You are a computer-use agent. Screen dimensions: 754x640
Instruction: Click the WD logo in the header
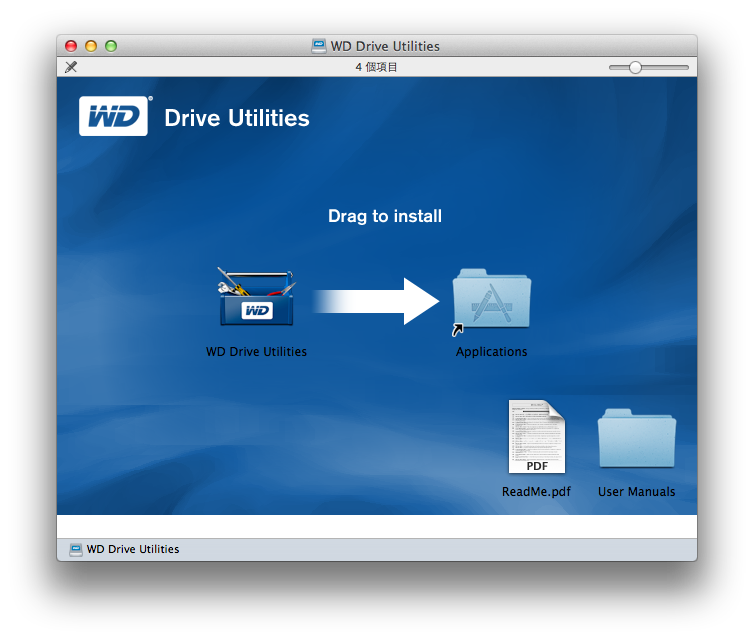tap(114, 117)
